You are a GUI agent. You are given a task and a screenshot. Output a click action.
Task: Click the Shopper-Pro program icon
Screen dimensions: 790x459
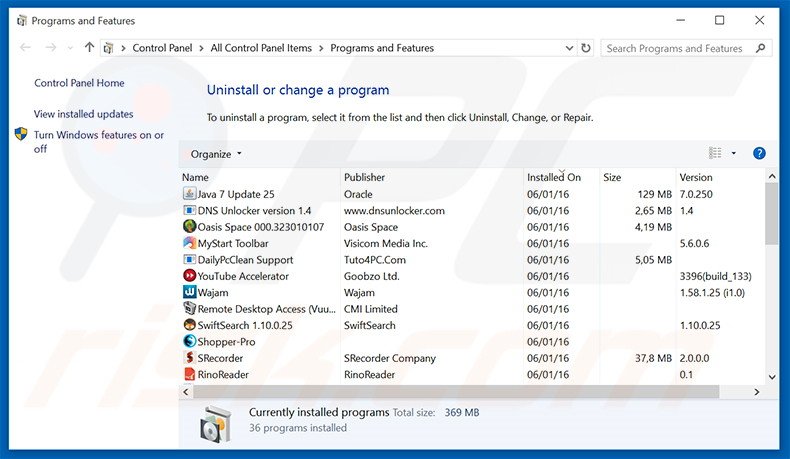(189, 341)
